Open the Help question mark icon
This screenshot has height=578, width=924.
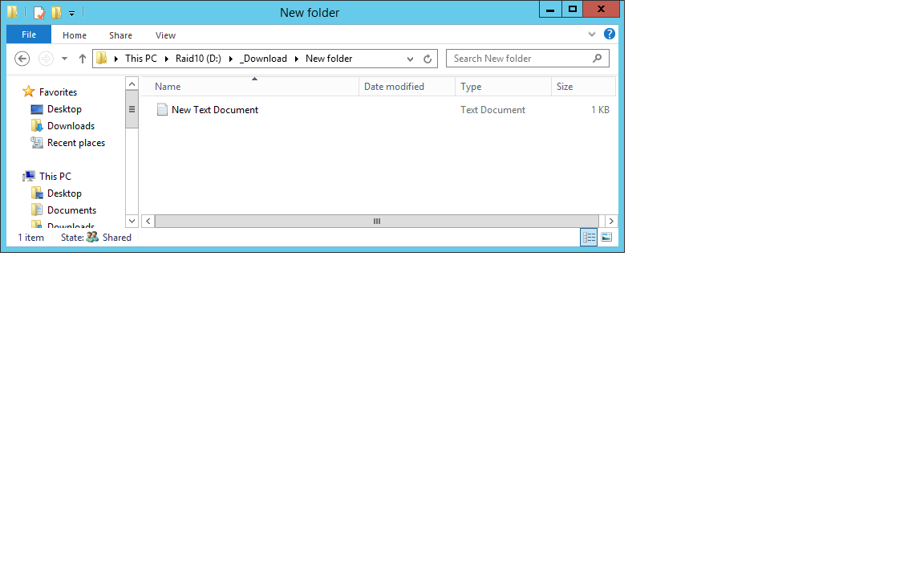pos(610,35)
